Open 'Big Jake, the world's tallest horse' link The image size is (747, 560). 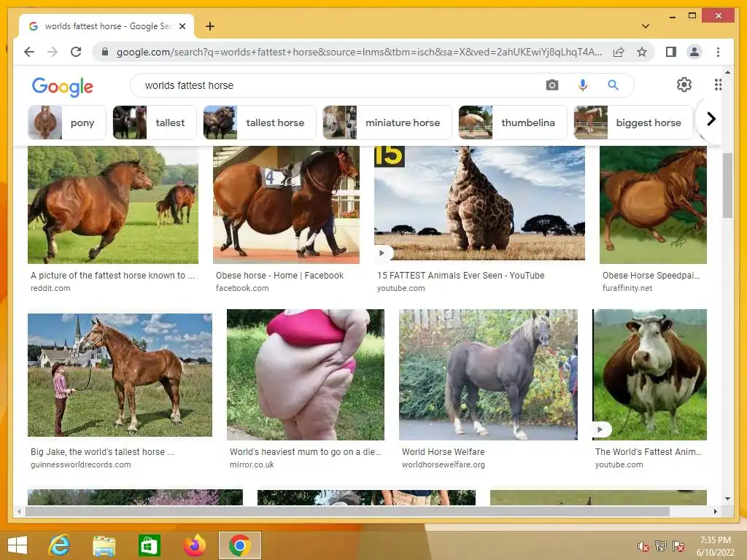102,451
